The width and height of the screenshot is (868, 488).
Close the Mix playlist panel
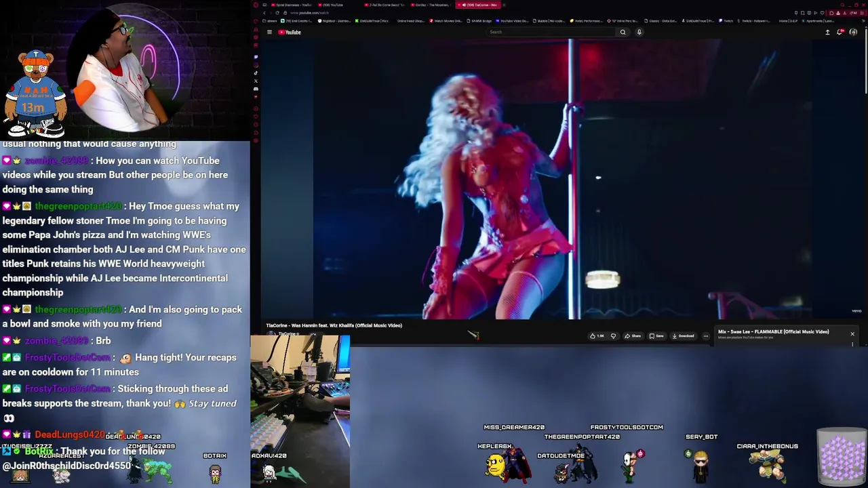pos(852,333)
